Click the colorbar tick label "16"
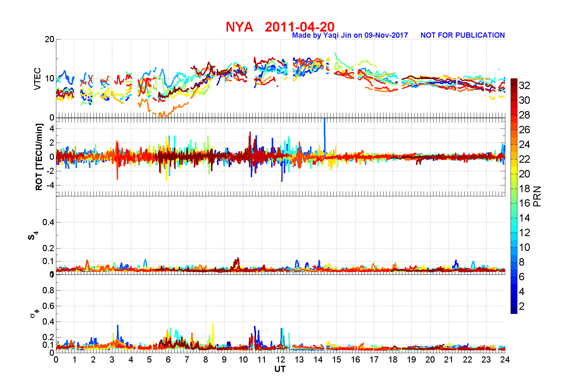The width and height of the screenshot is (561, 392). 524,203
